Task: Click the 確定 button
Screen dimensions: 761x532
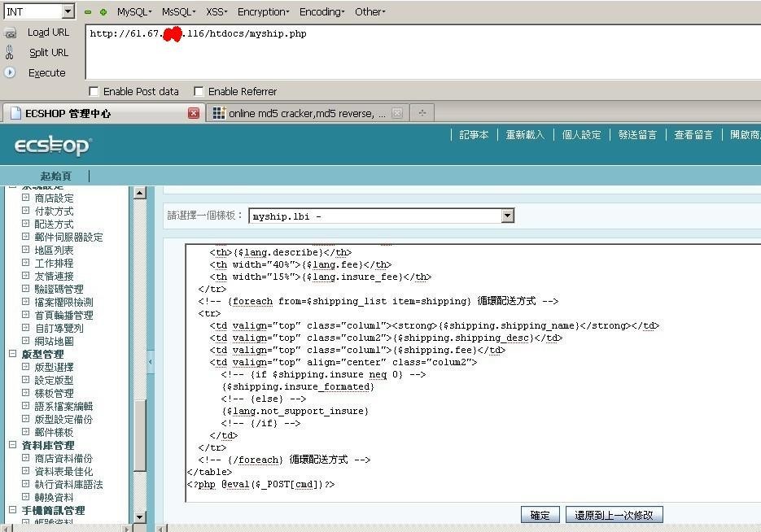Action: 540,515
